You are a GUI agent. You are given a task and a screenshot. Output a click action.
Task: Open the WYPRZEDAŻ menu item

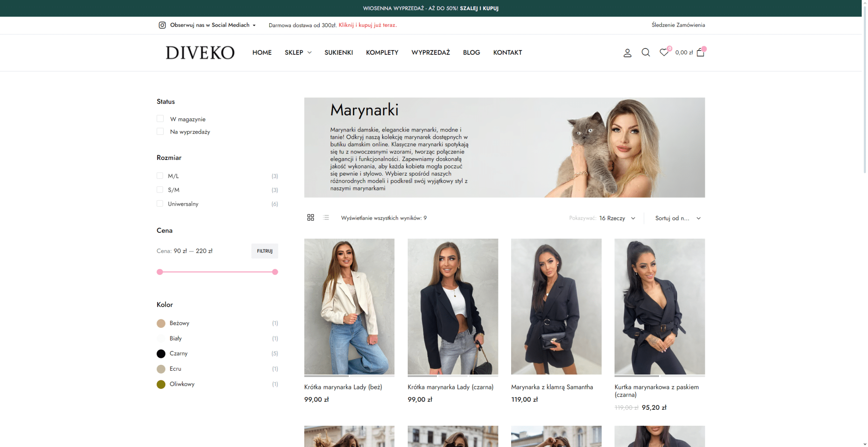pyautogui.click(x=431, y=53)
